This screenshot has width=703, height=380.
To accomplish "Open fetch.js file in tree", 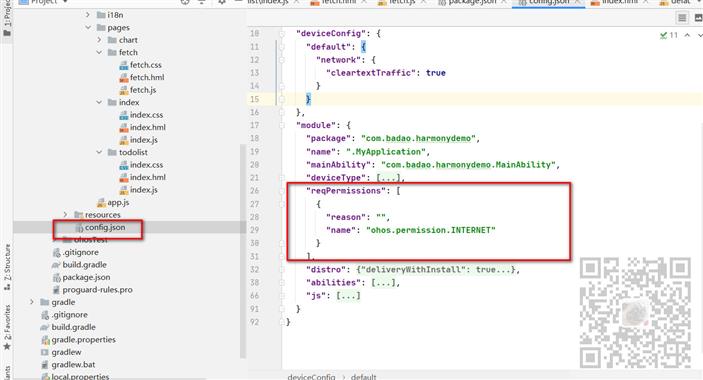I will click(x=143, y=90).
